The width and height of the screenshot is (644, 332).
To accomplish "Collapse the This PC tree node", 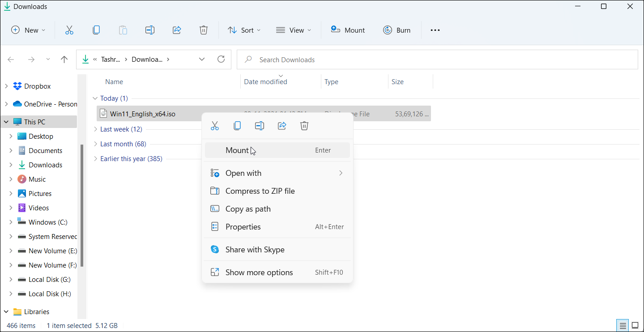I will coord(6,122).
